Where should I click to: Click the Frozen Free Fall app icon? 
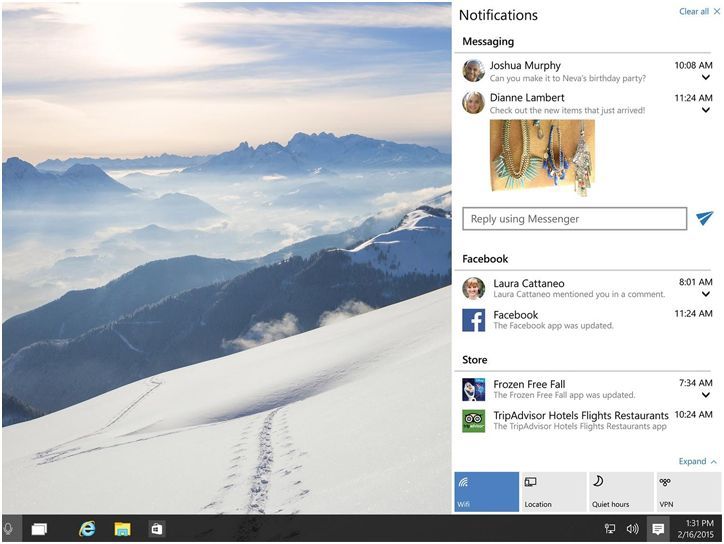tap(473, 389)
